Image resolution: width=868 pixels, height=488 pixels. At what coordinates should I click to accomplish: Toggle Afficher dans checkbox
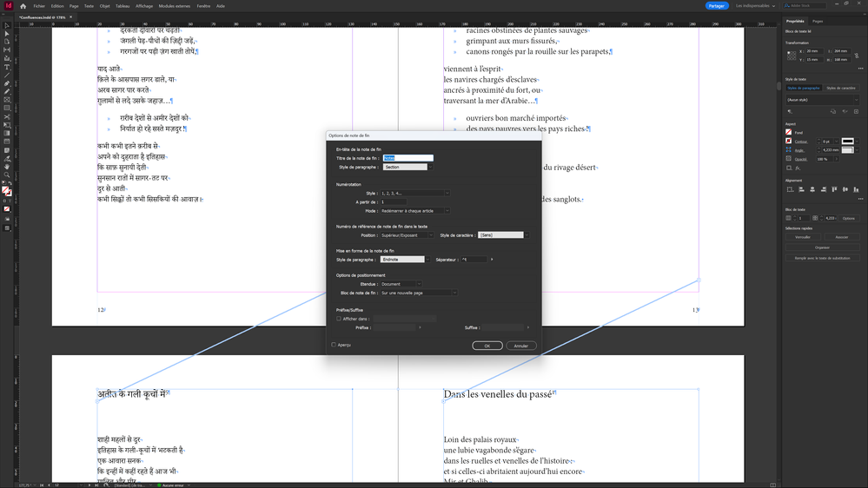(x=339, y=319)
